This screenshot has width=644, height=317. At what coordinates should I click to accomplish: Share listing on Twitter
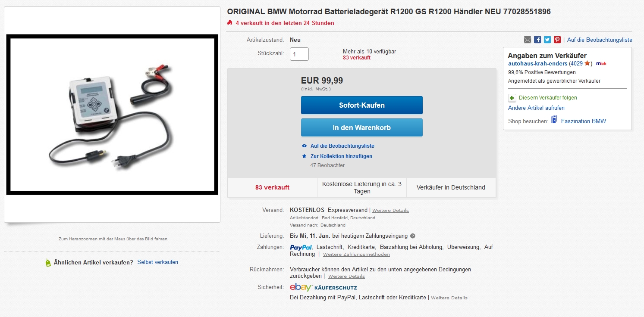[547, 40]
